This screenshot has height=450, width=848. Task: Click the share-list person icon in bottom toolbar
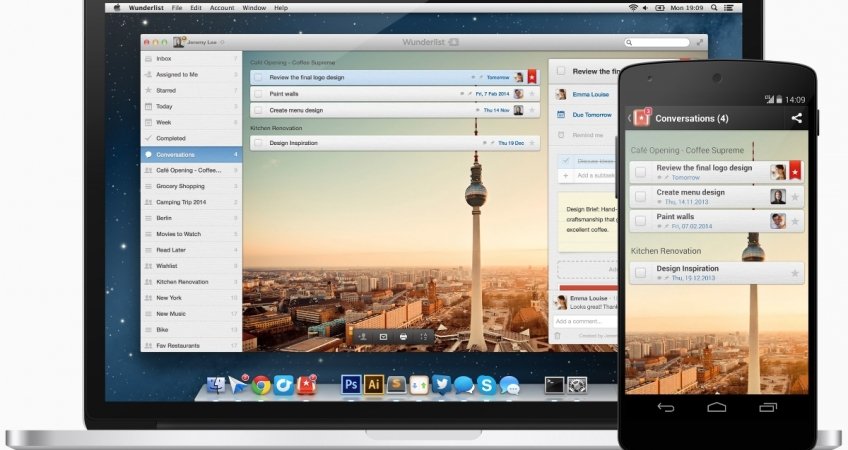(363, 337)
